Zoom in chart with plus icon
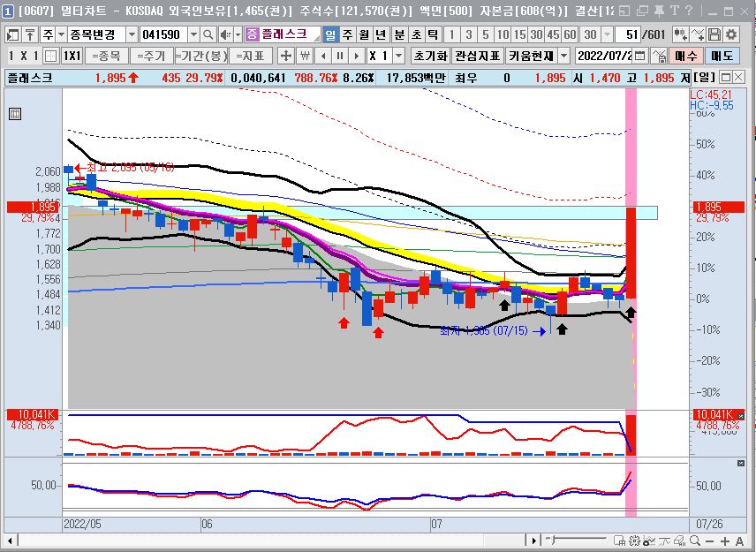This screenshot has width=756, height=552. point(725,541)
